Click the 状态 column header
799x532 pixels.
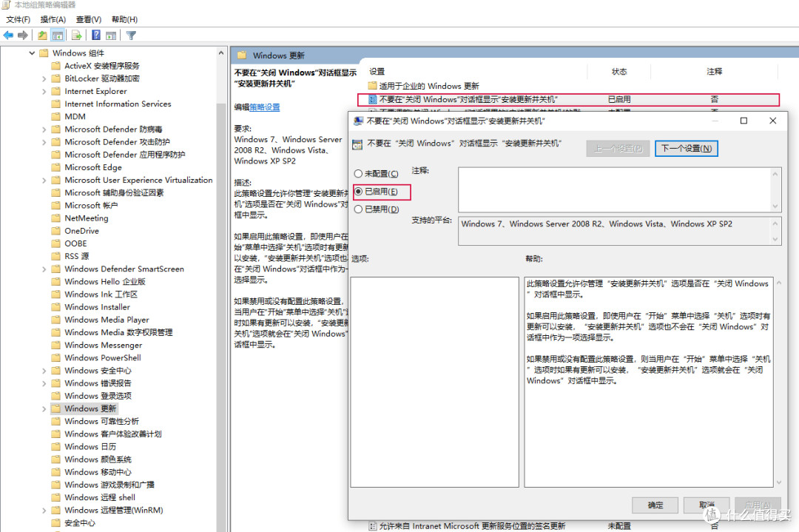point(619,71)
